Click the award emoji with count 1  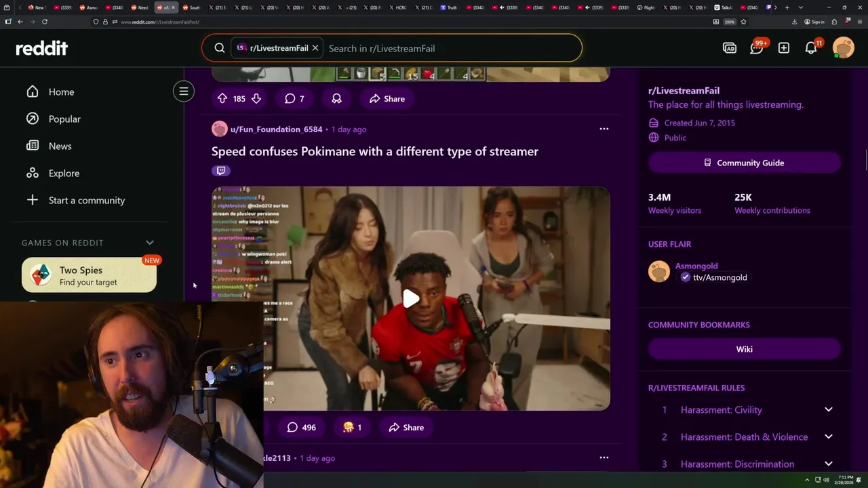point(352,428)
